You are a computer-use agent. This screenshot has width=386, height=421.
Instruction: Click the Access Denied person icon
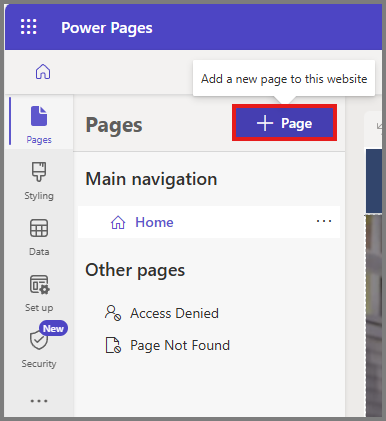pyautogui.click(x=113, y=313)
